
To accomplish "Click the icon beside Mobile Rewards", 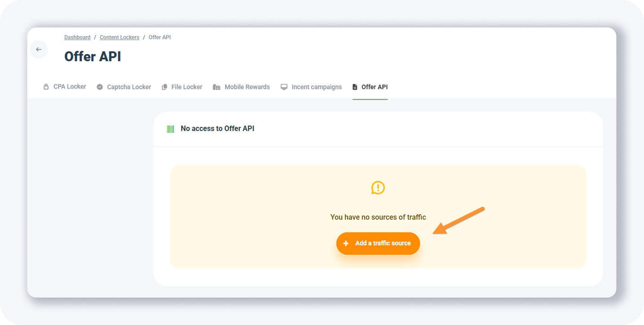I will (x=216, y=87).
